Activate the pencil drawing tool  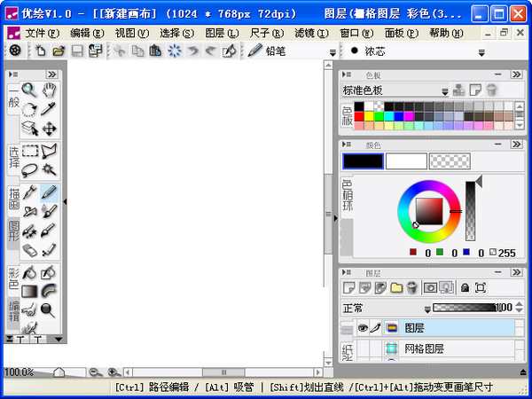[50, 191]
